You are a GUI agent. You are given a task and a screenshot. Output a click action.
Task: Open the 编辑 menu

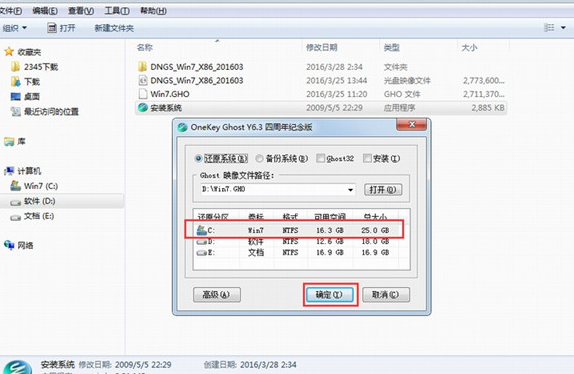pyautogui.click(x=45, y=11)
